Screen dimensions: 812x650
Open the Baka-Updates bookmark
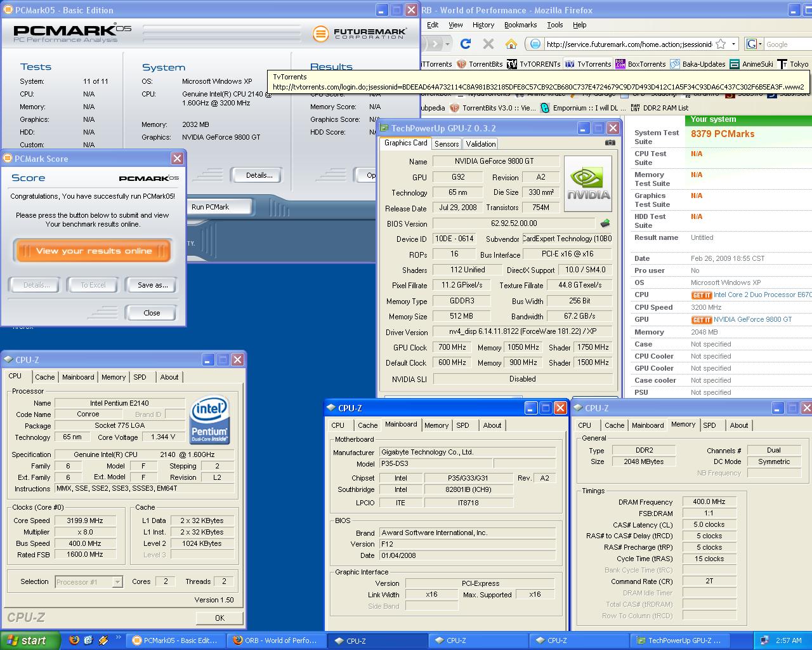698,64
